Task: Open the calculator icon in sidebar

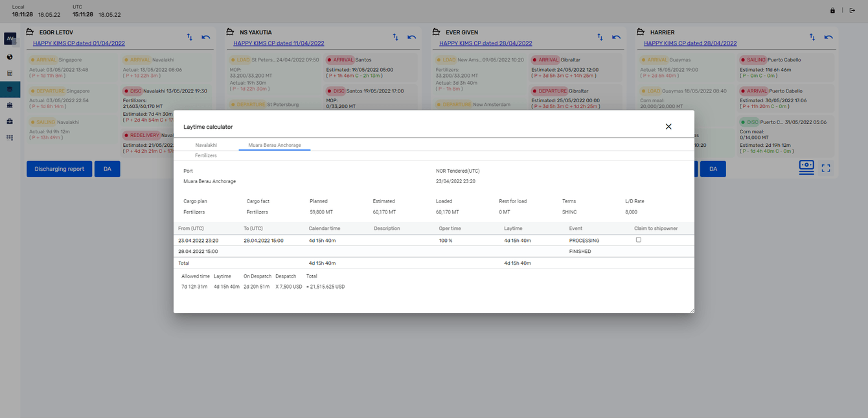Action: (x=10, y=73)
